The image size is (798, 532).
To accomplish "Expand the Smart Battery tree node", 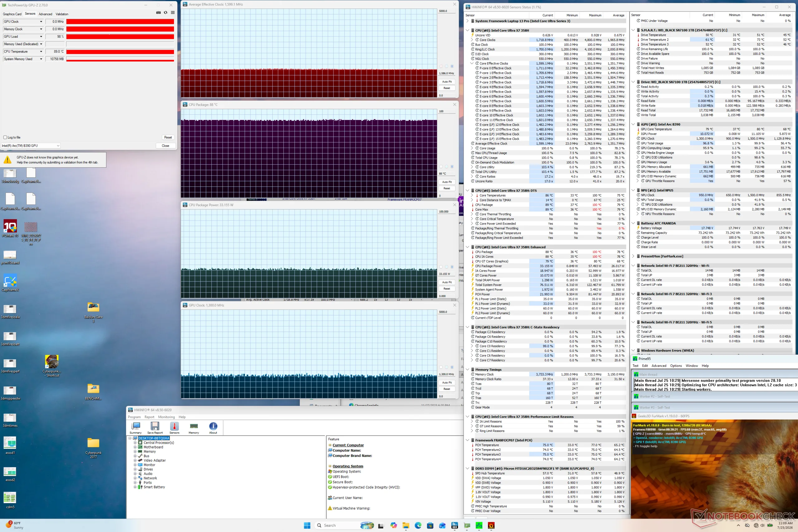I will pos(135,487).
